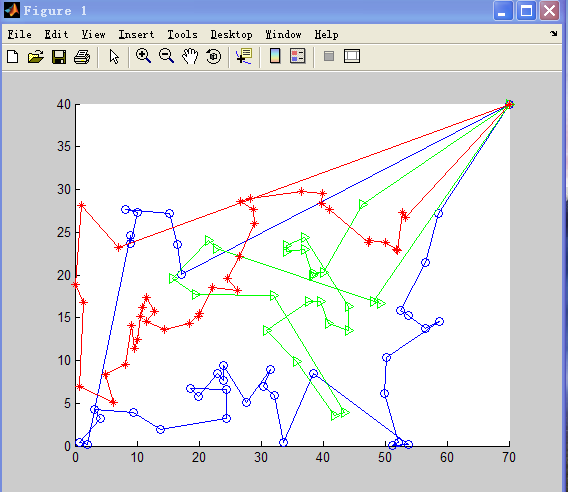Enable the Data Cursor tool
The height and width of the screenshot is (492, 568).
(244, 56)
